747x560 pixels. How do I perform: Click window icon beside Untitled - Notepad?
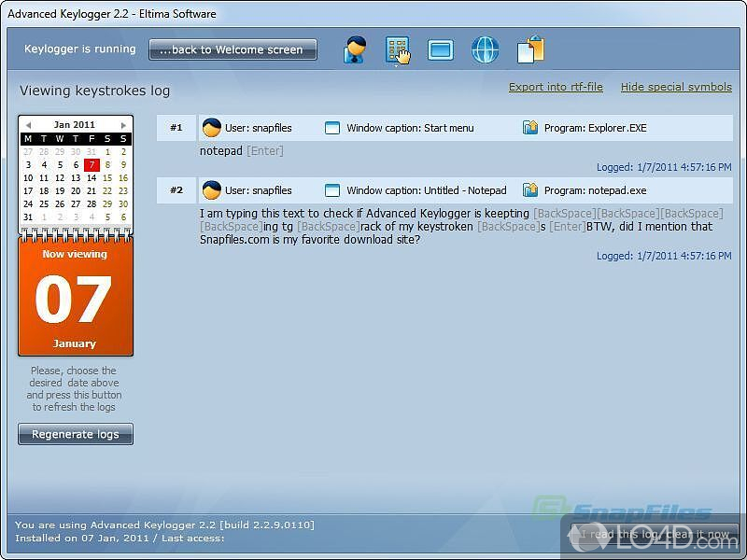click(332, 190)
